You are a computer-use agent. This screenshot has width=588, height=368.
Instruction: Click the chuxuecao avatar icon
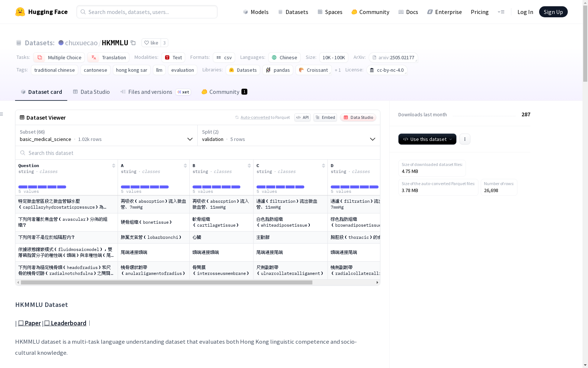pos(61,43)
